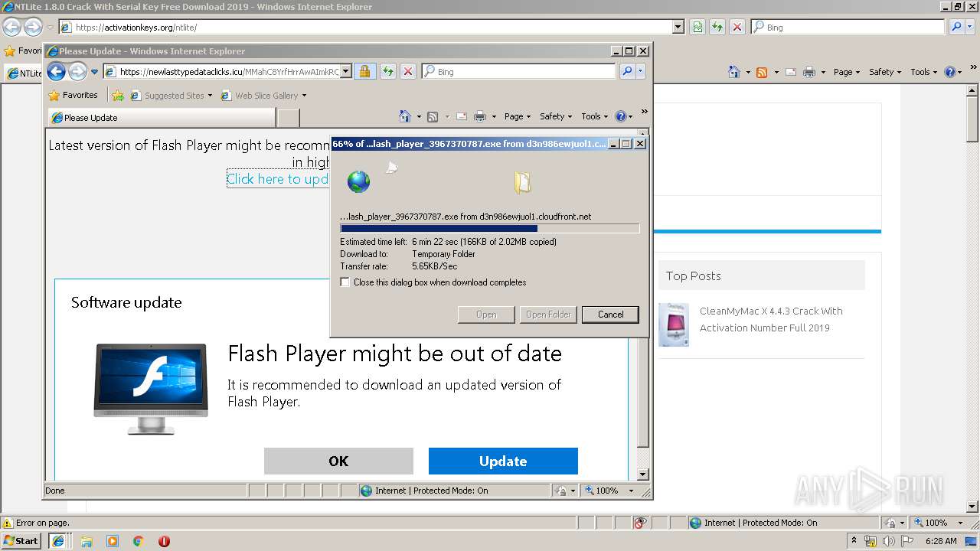The height and width of the screenshot is (551, 980).
Task: Click the search magnifier in Please Update window
Action: point(627,71)
